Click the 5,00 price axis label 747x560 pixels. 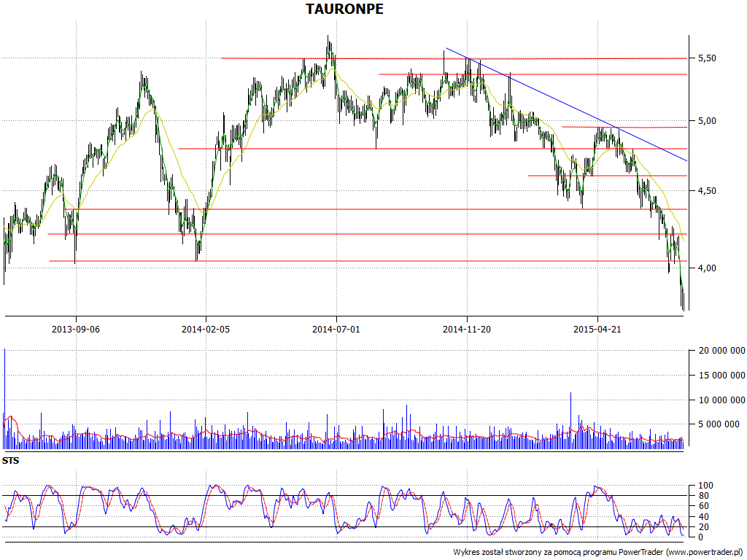[x=707, y=121]
